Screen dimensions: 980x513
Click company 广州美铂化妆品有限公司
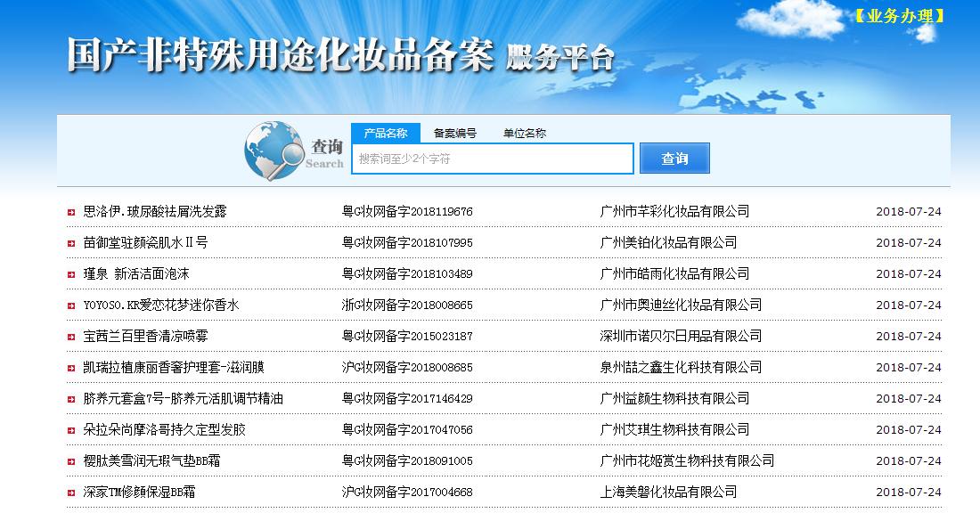click(669, 242)
